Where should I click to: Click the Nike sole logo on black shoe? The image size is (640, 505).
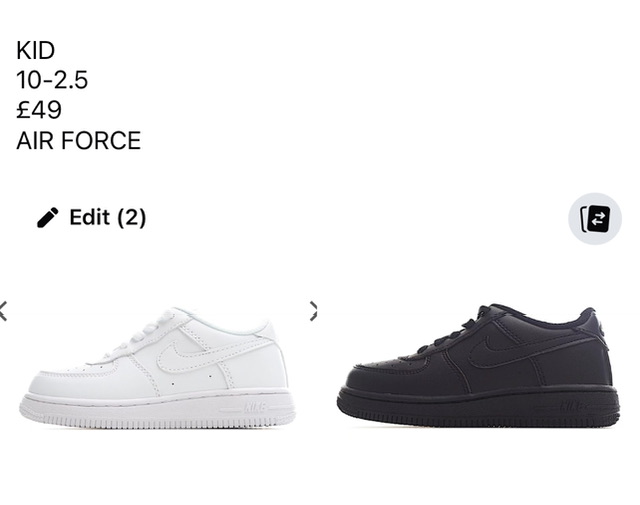coord(575,406)
